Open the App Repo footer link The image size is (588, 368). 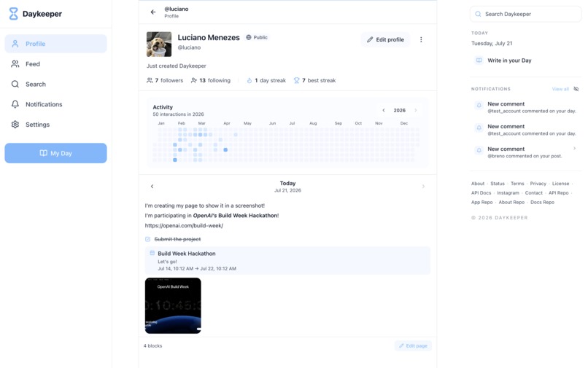[482, 203]
